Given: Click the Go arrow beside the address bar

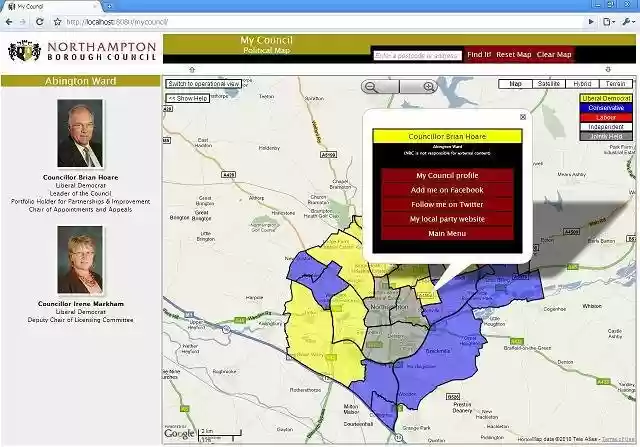Looking at the screenshot, I should tap(591, 22).
